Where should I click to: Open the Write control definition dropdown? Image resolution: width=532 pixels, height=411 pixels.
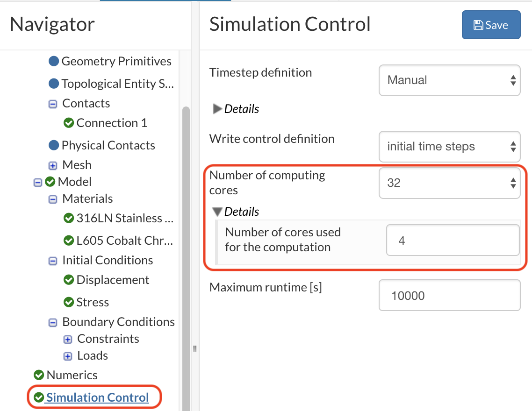pos(449,147)
